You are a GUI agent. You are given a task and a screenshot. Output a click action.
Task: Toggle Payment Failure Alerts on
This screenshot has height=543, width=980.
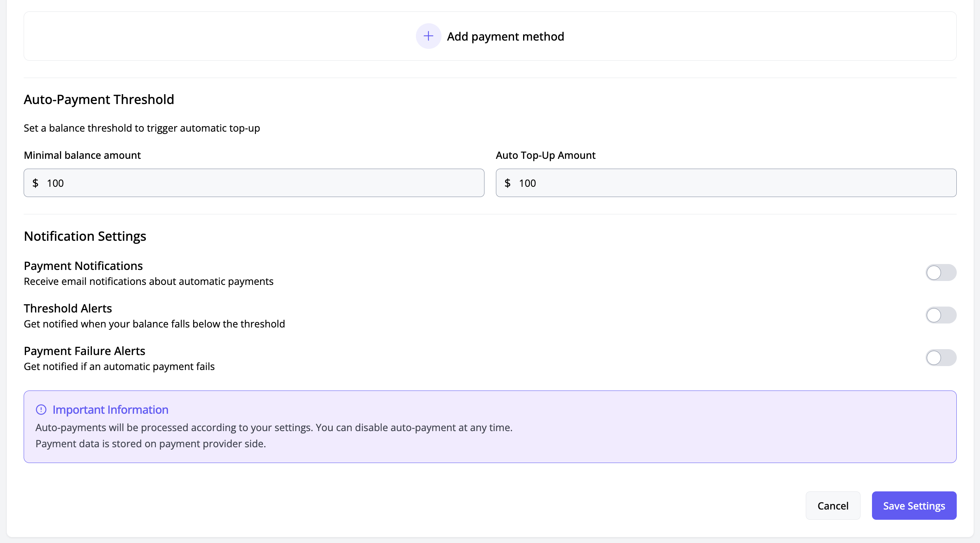click(x=941, y=358)
